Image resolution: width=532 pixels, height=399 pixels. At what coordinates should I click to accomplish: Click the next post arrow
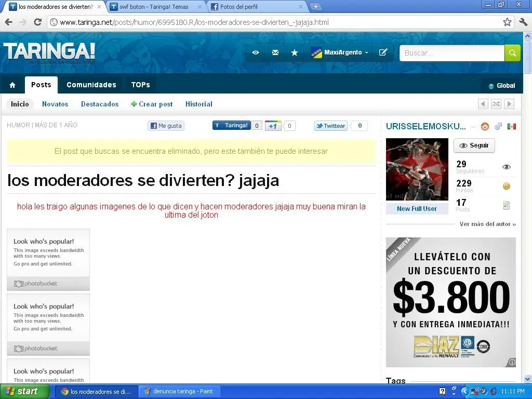click(x=509, y=104)
